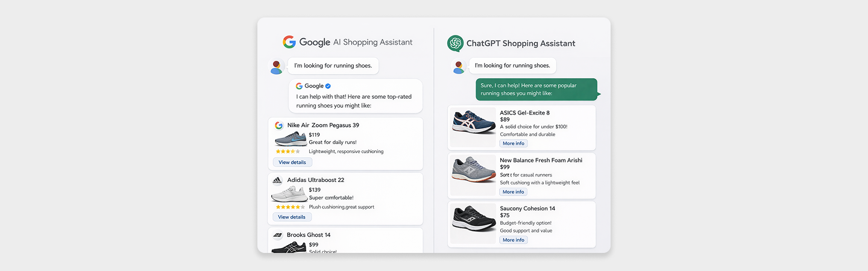
Task: Select the black Saucony Cohesion shoe image
Action: (x=473, y=220)
